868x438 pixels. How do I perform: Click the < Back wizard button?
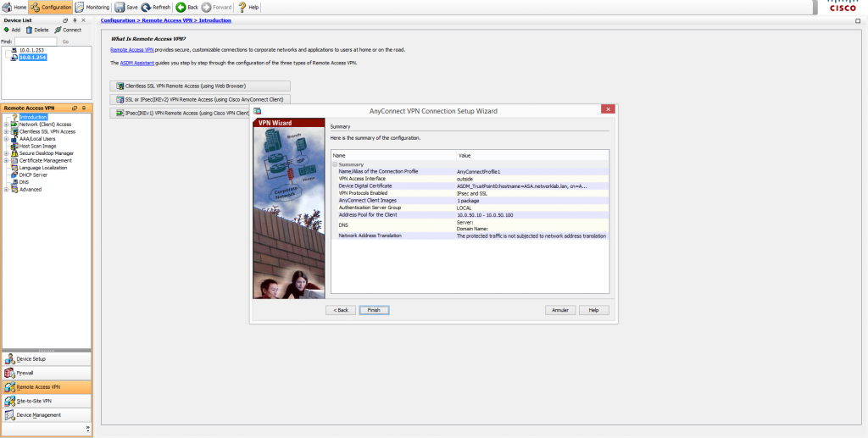tap(341, 310)
